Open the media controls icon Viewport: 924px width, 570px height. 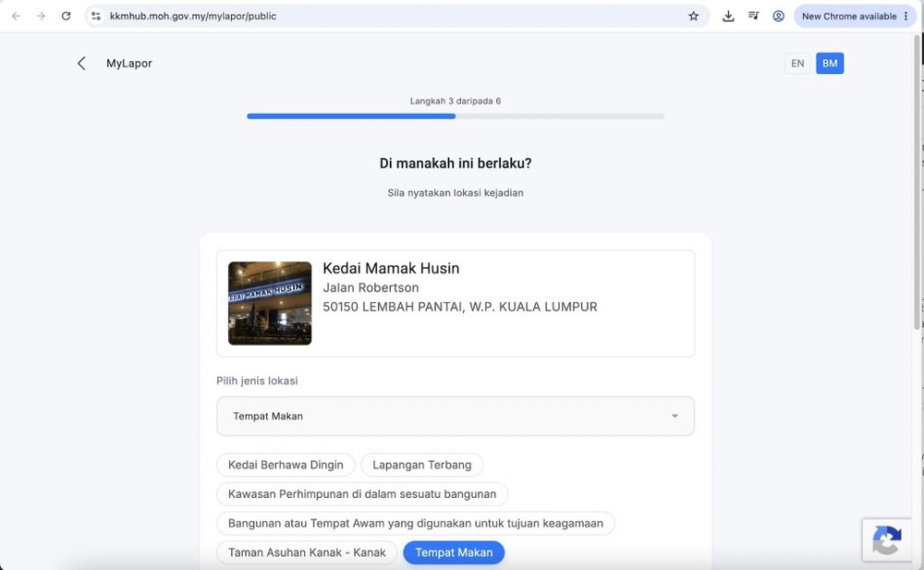pos(754,16)
